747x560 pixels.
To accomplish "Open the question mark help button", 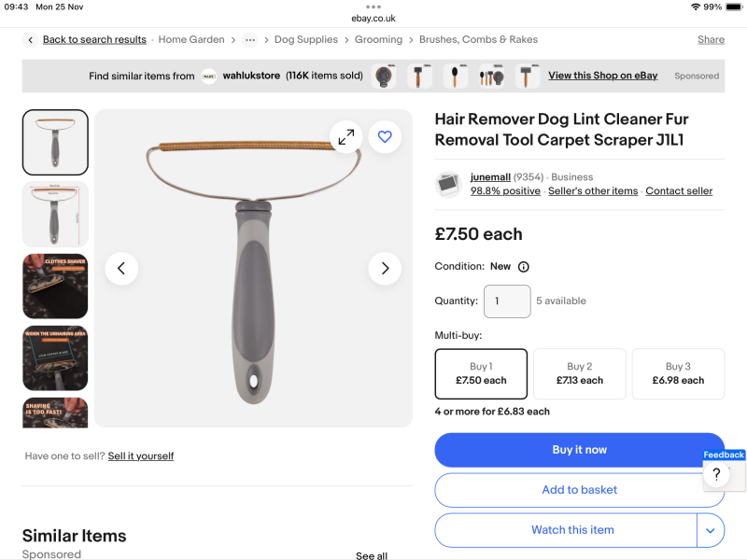I will point(714,474).
